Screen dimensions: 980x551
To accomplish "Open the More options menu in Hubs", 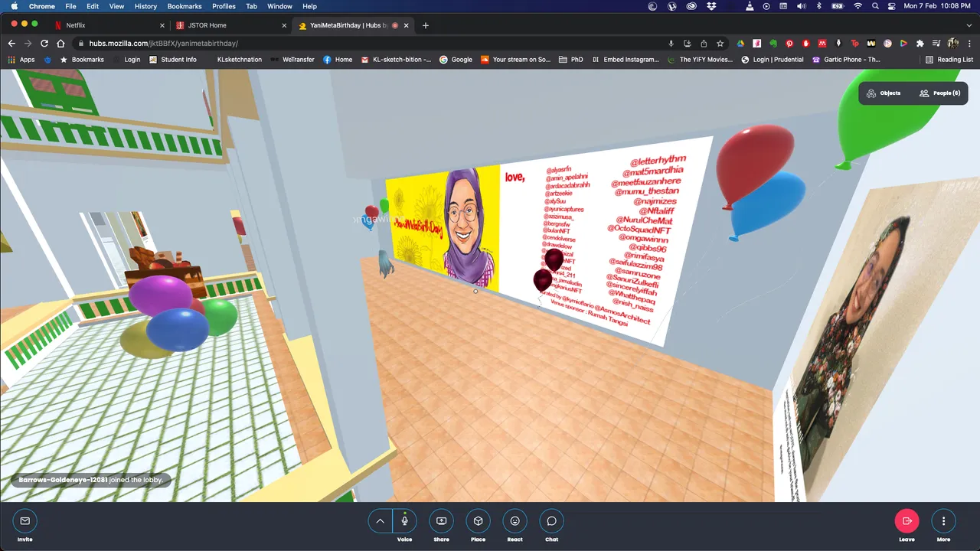I will 943,521.
